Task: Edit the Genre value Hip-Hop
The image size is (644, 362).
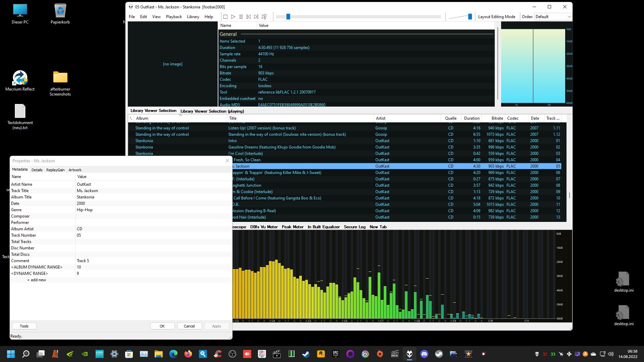Action: click(85, 210)
